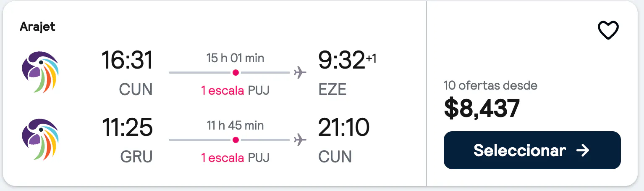This screenshot has width=644, height=191.
Task: Click the Seleccionar button
Action: [x=532, y=150]
